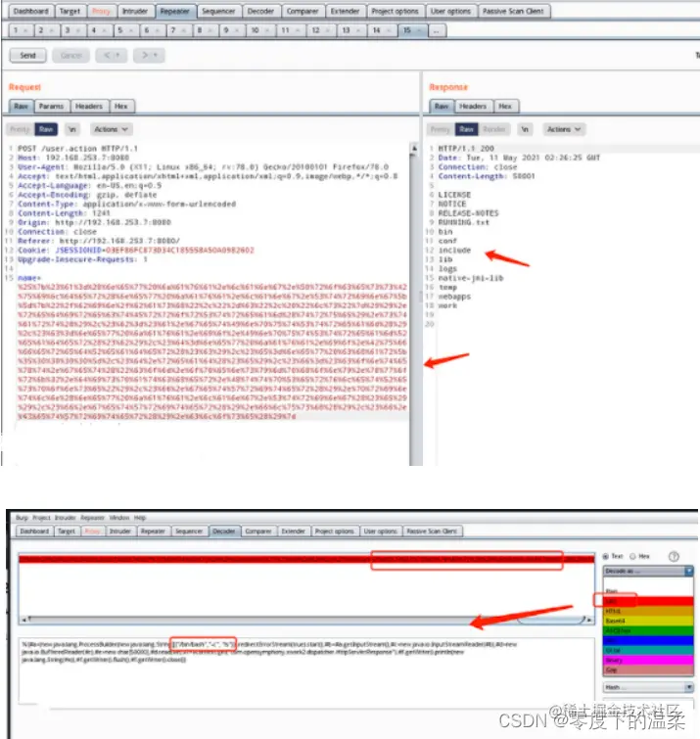
Task: Select Repeater request tab 1
Action: [16, 30]
